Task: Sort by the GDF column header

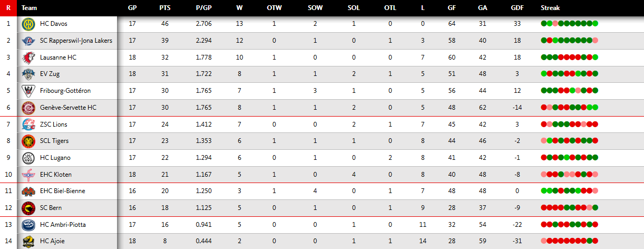Action: pyautogui.click(x=517, y=8)
